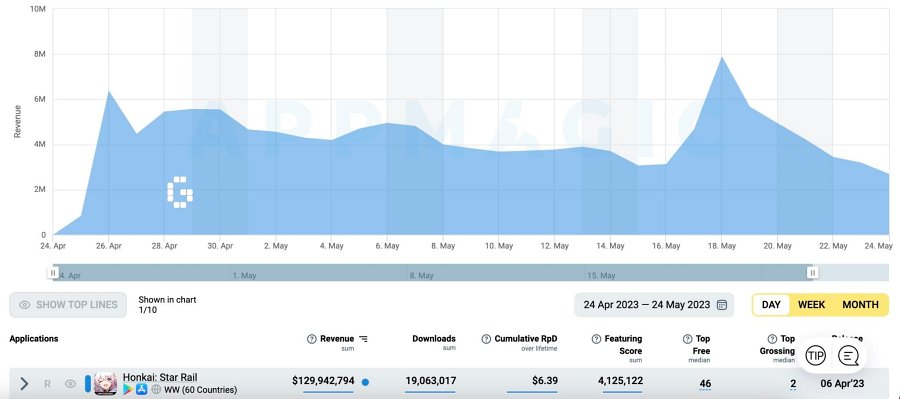Viewport: 900px width, 399px height.
Task: Click right handle of chart range slider
Action: (x=812, y=273)
